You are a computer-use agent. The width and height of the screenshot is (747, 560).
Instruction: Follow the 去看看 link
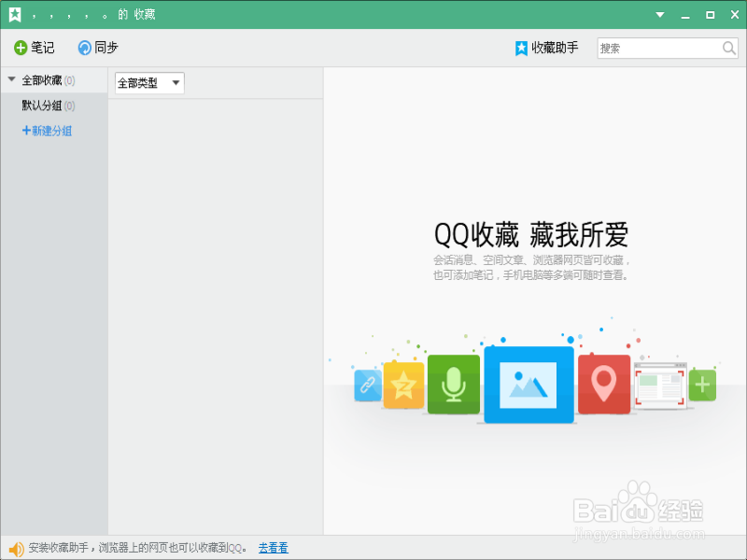[x=273, y=548]
